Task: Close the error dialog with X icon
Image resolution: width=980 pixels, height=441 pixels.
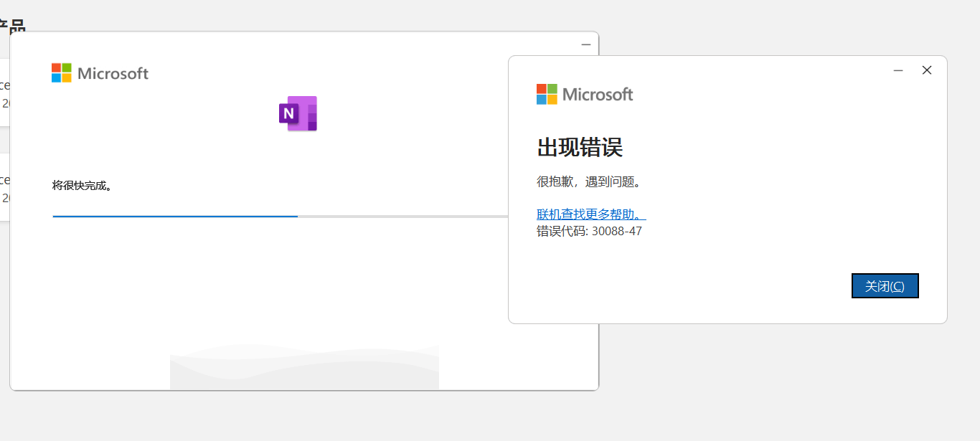Action: 927,70
